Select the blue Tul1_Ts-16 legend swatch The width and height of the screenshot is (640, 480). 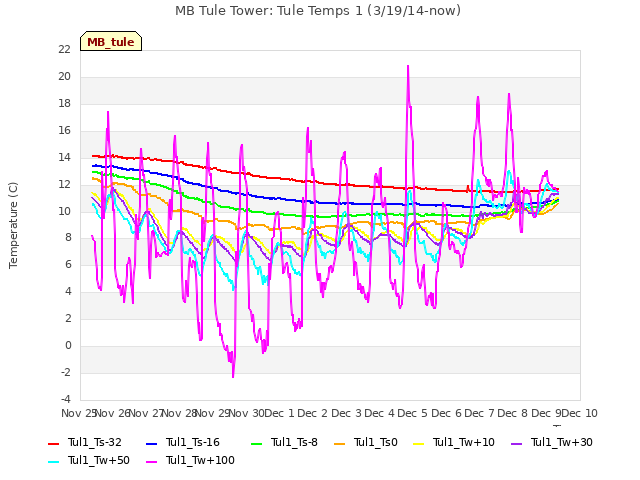click(151, 443)
